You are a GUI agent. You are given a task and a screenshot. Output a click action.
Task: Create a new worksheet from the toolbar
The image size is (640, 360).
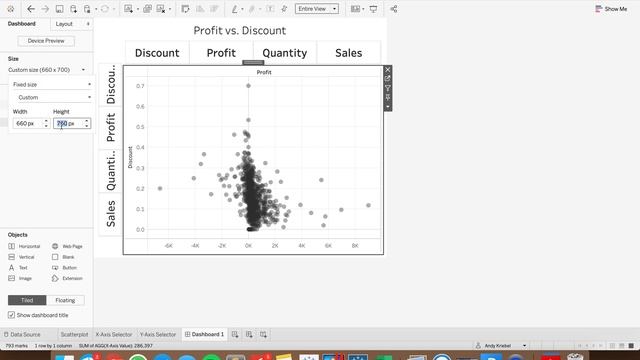point(129,9)
